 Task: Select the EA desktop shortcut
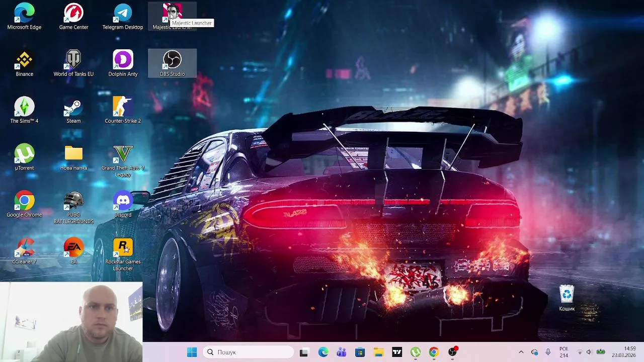tap(73, 250)
